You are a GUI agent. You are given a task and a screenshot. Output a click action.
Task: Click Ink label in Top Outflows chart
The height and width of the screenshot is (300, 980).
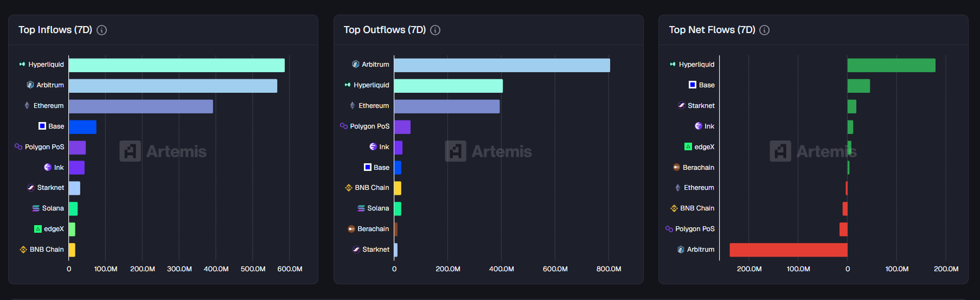coord(384,146)
